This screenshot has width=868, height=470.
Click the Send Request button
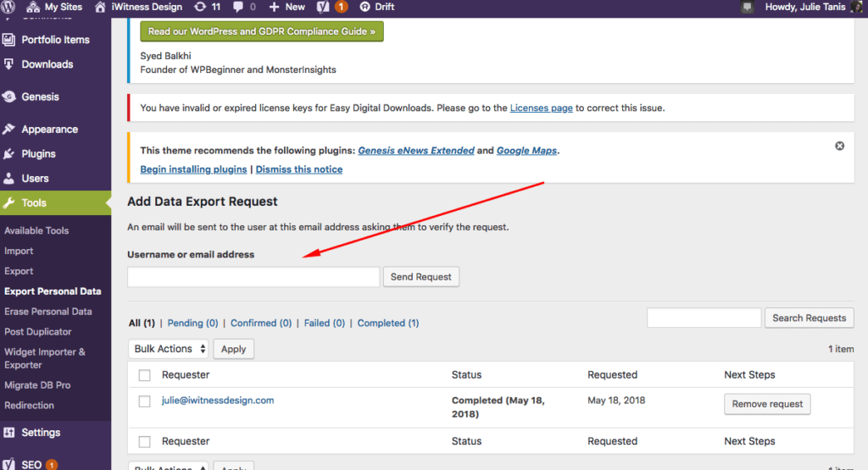(420, 276)
